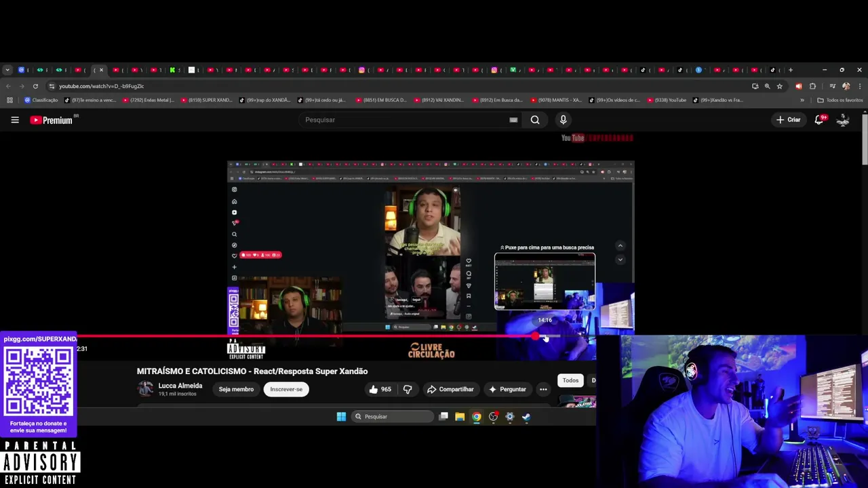
Task: Close the active Chrome tab
Action: [101, 70]
